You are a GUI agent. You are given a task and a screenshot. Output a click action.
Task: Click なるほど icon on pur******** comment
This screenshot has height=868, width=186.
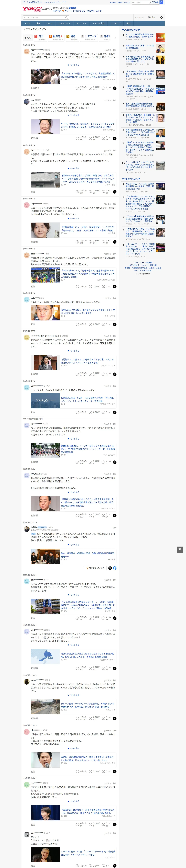(91, 618)
